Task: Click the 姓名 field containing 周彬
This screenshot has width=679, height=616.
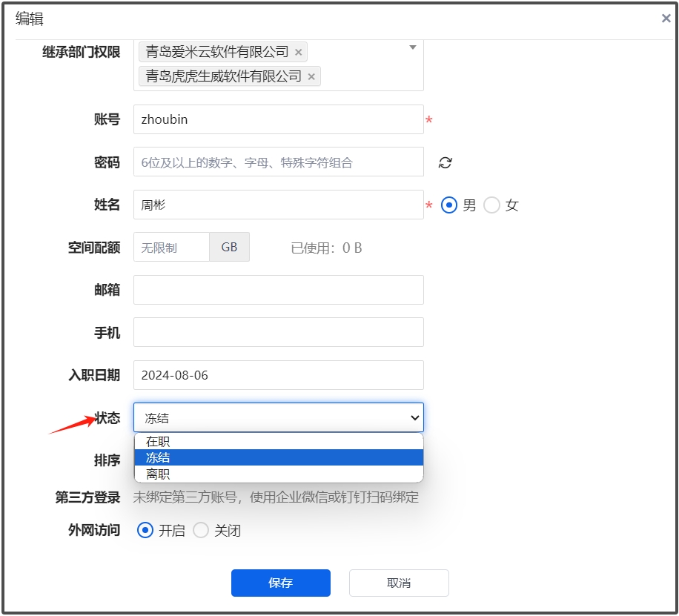Action: 278,205
